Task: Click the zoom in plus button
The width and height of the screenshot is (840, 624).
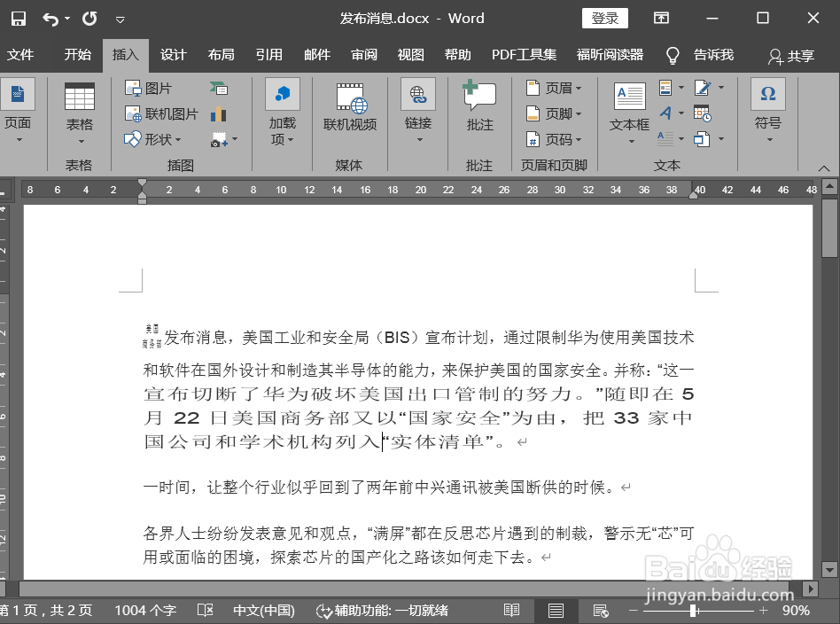Action: tap(764, 611)
